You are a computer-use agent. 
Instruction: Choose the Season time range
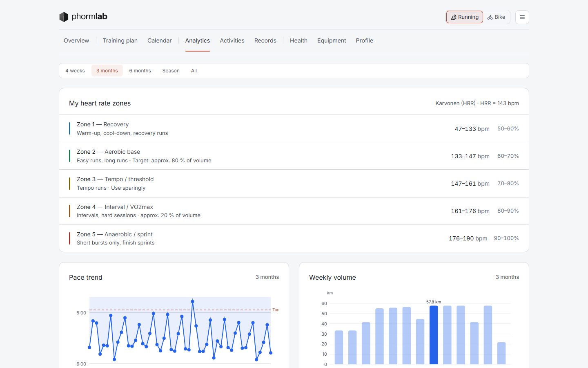click(171, 71)
